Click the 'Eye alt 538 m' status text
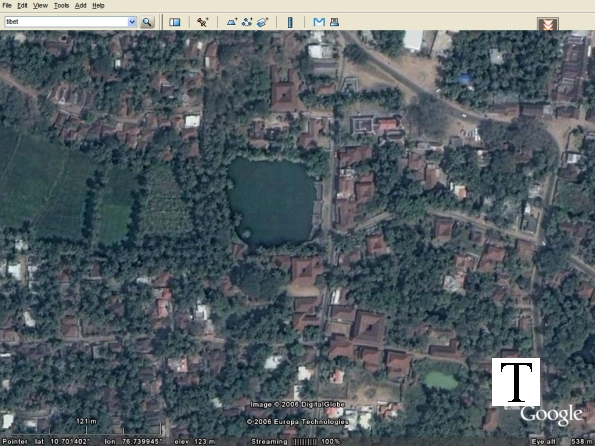Screen dimensions: 595x446 562,441
